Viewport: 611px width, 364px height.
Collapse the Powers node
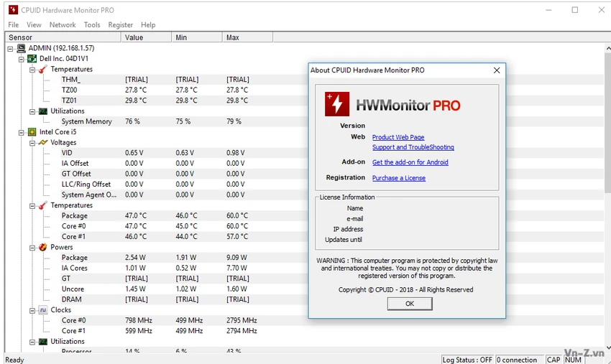(32, 248)
